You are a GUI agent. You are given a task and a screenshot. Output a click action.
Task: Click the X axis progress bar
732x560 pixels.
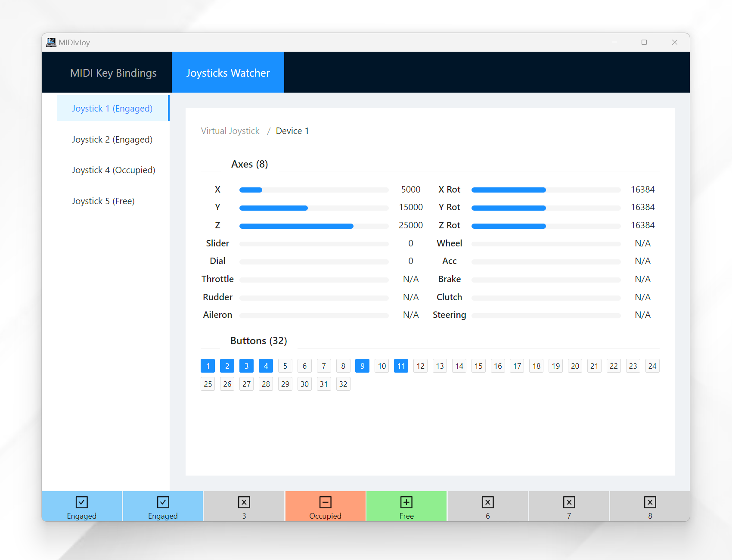(x=314, y=190)
